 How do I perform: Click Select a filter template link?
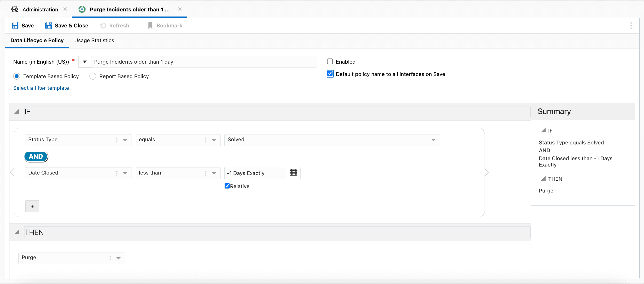41,88
